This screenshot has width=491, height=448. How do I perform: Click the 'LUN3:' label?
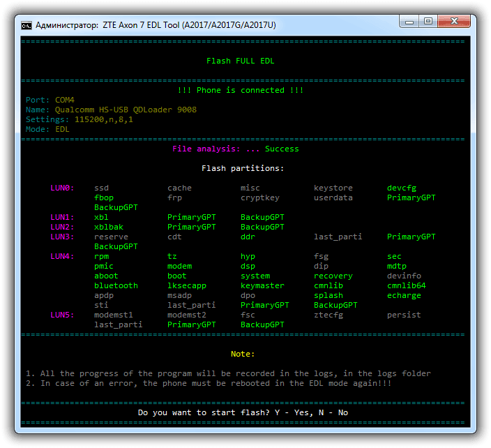pyautogui.click(x=62, y=237)
